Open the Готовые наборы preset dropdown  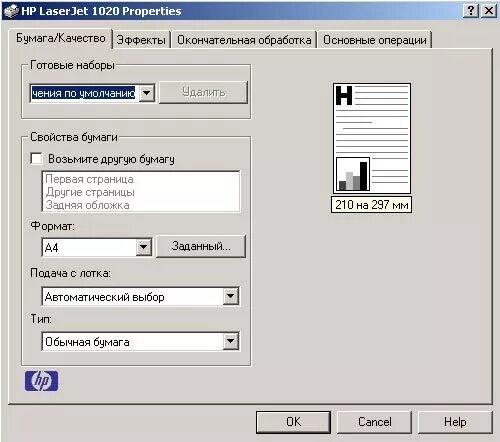click(147, 93)
